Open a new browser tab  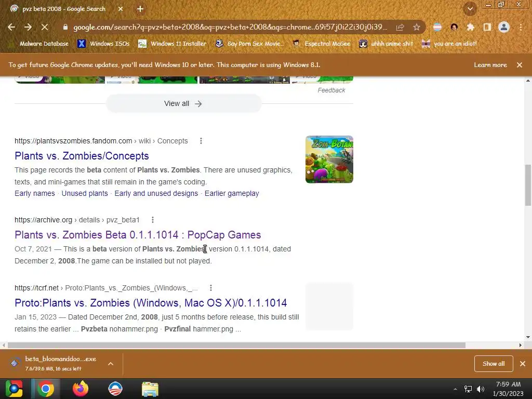[x=140, y=9]
